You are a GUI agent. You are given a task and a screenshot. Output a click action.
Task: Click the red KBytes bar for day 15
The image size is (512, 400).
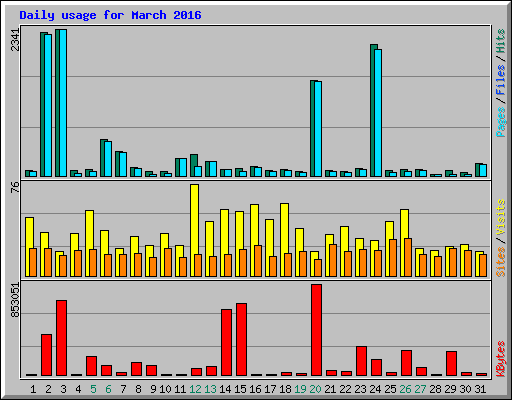tap(241, 339)
